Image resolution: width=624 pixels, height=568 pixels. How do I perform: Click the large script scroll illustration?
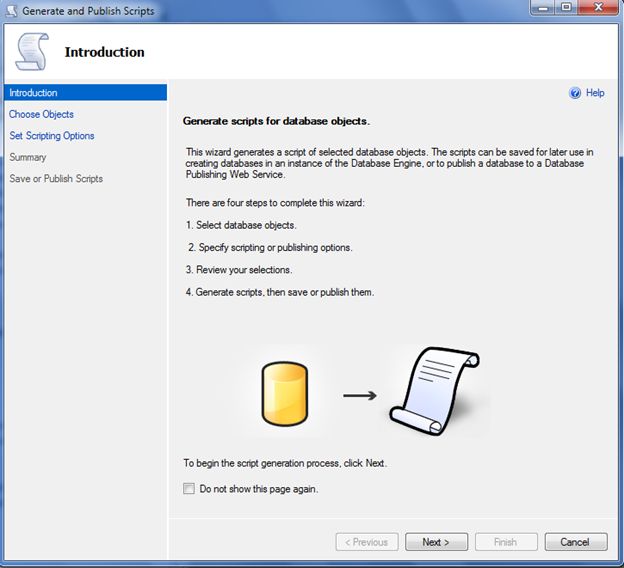click(435, 391)
